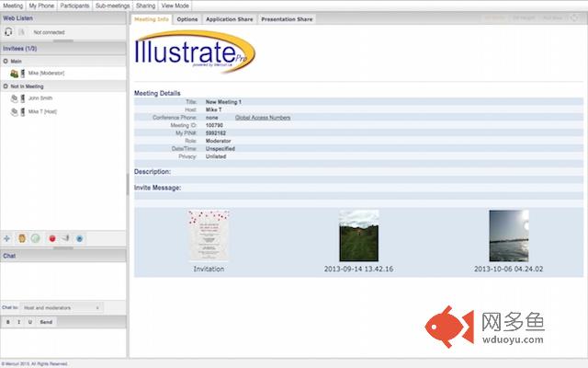Click the blue round icon in invitee toolbar
This screenshot has height=368, width=588.
point(80,238)
